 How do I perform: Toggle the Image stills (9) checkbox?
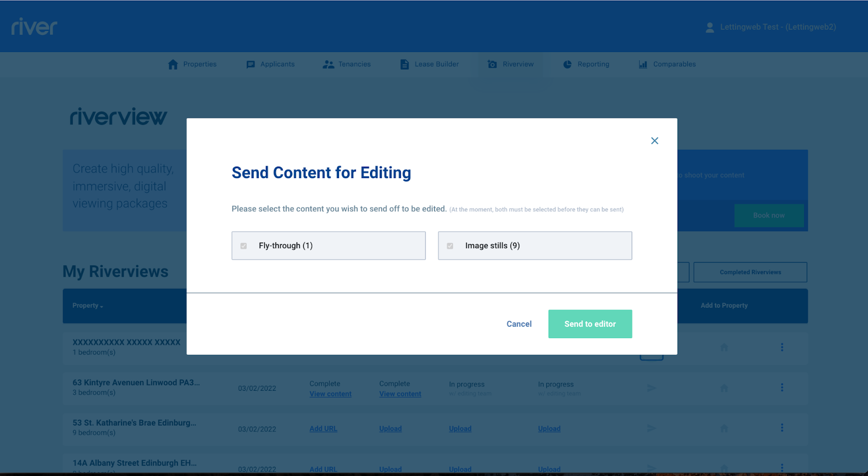coord(450,246)
